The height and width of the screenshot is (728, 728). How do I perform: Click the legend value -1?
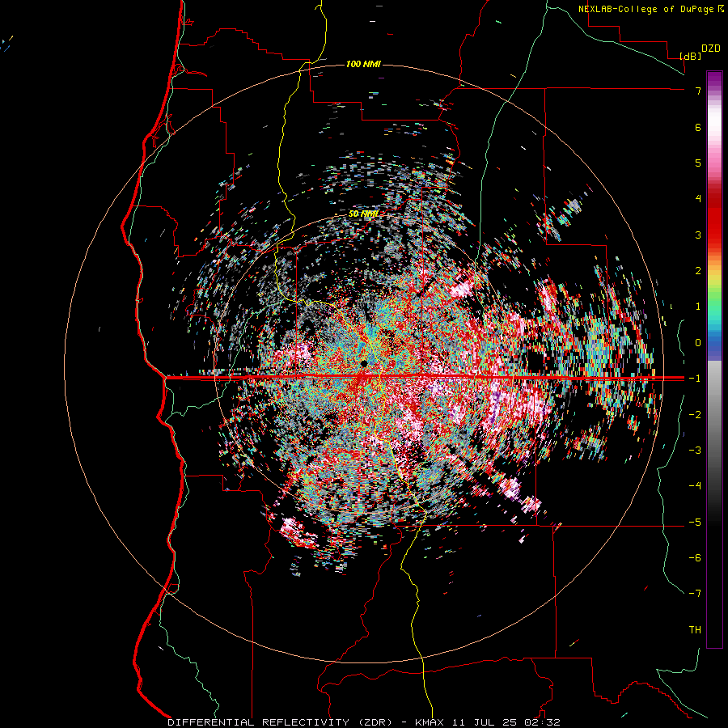point(695,379)
